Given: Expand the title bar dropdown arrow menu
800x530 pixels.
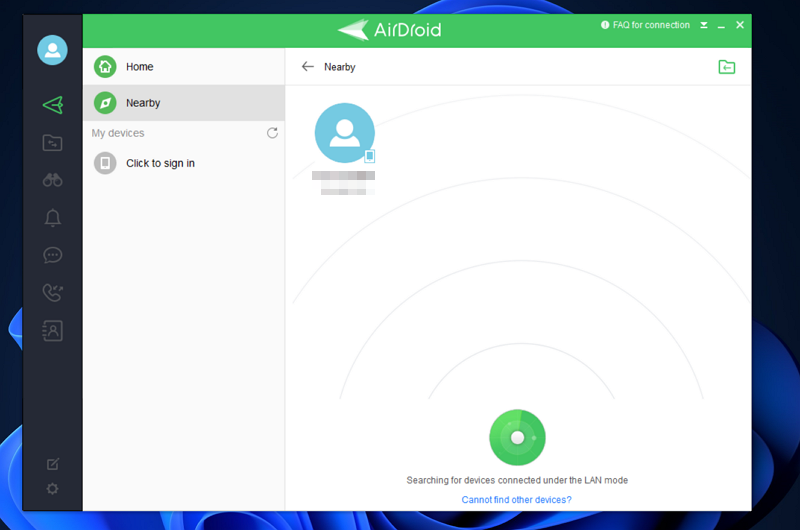Looking at the screenshot, I should [704, 25].
